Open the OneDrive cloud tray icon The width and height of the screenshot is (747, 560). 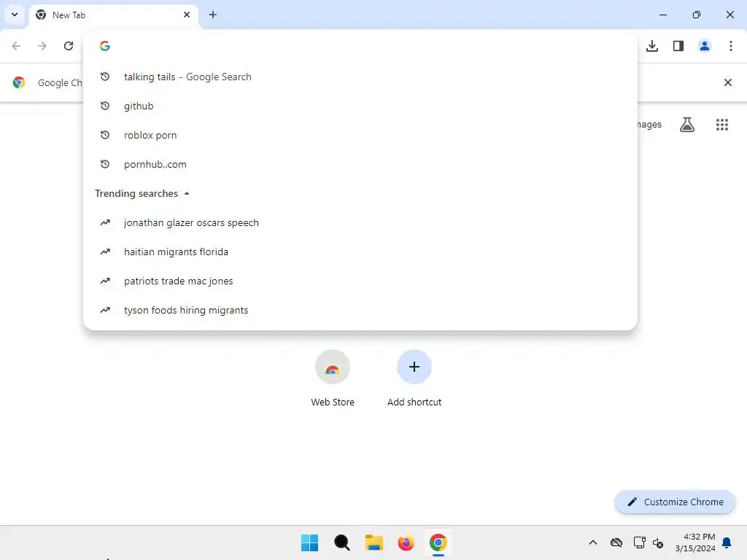616,542
